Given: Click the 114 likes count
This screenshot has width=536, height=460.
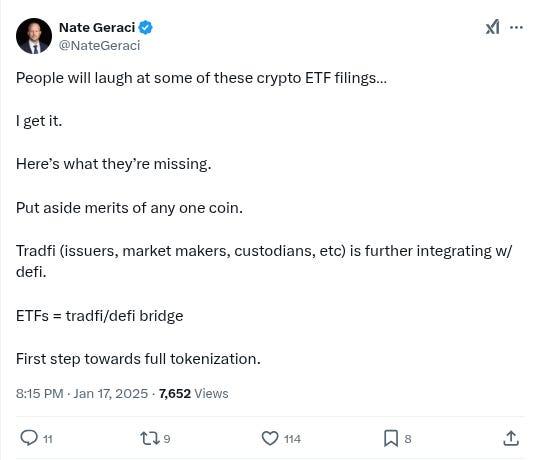Looking at the screenshot, I should point(293,439).
